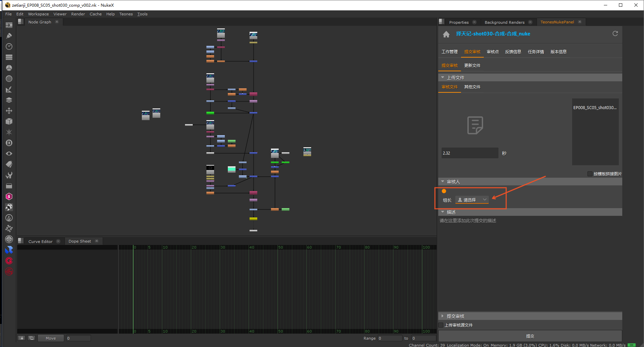The width and height of the screenshot is (644, 347).
Task: Open the Time nodes clock icon
Action: point(9,47)
